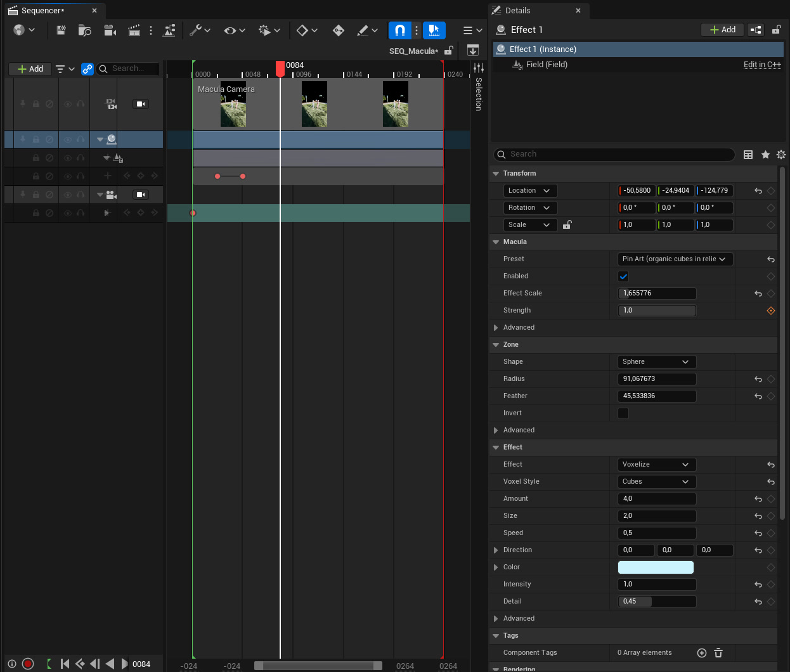Collapse the cine camera actor track
The image size is (790, 672).
click(x=100, y=195)
